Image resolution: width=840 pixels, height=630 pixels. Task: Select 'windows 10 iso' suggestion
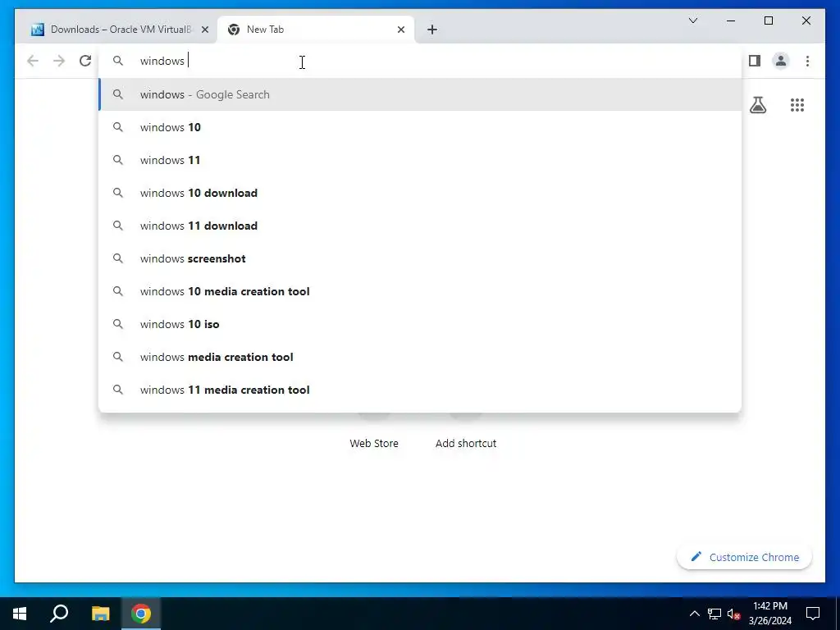point(421,324)
